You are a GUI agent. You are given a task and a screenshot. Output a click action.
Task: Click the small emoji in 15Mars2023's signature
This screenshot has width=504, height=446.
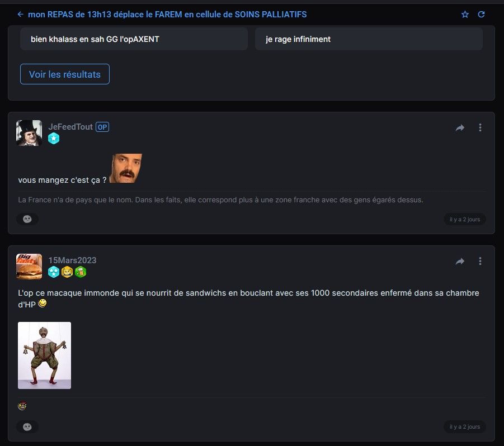click(x=22, y=406)
